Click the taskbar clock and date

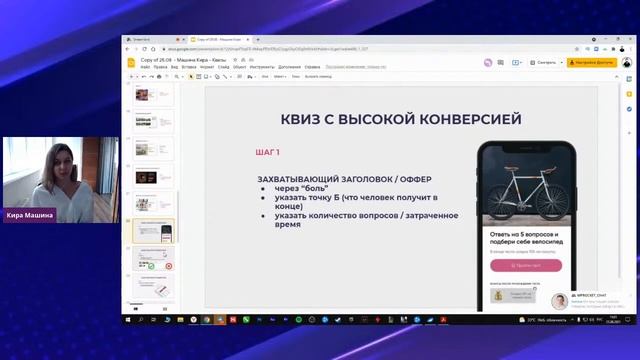coord(613,320)
